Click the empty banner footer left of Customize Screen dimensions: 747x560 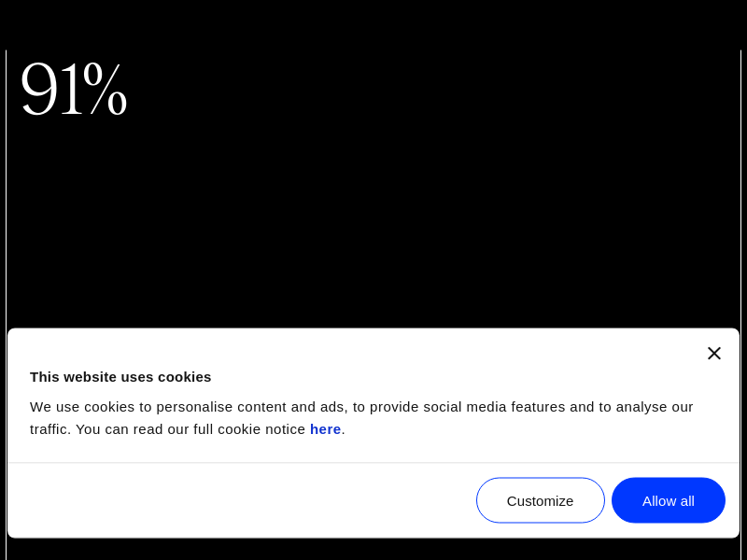pos(233,500)
